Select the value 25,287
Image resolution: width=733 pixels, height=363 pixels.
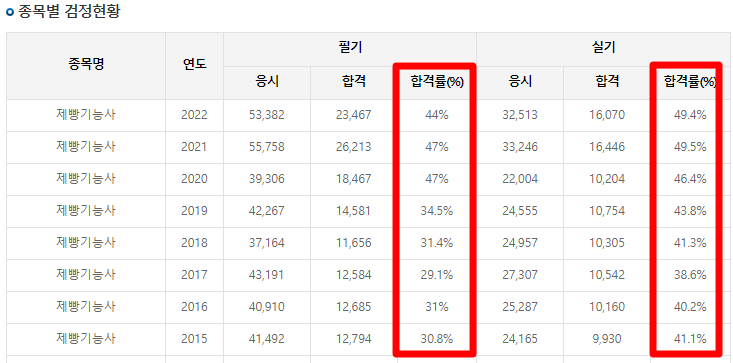click(520, 307)
